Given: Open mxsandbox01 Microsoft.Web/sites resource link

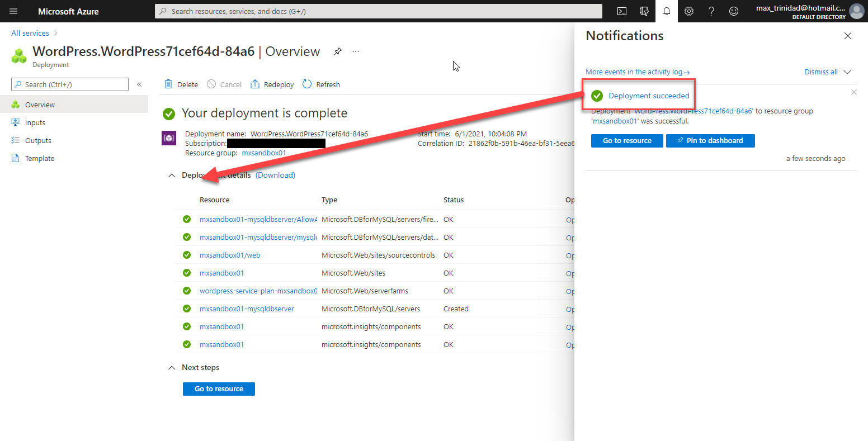Looking at the screenshot, I should tap(221, 273).
